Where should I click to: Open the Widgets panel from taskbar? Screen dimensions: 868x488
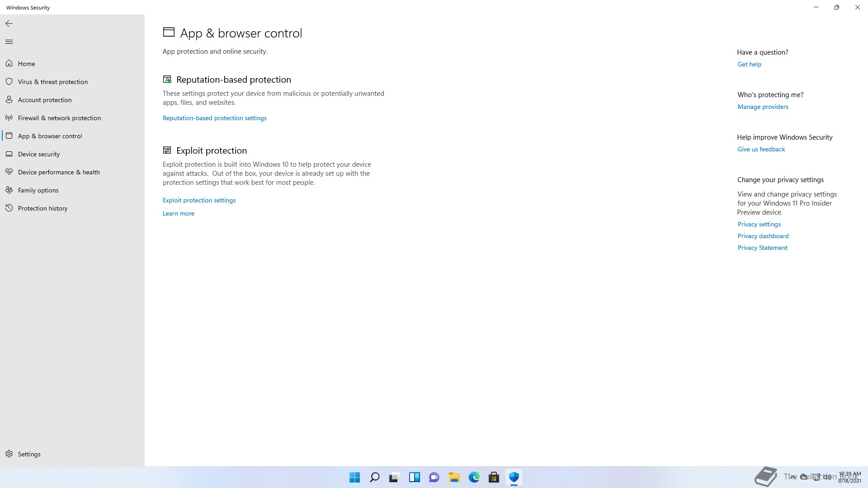[x=415, y=477]
